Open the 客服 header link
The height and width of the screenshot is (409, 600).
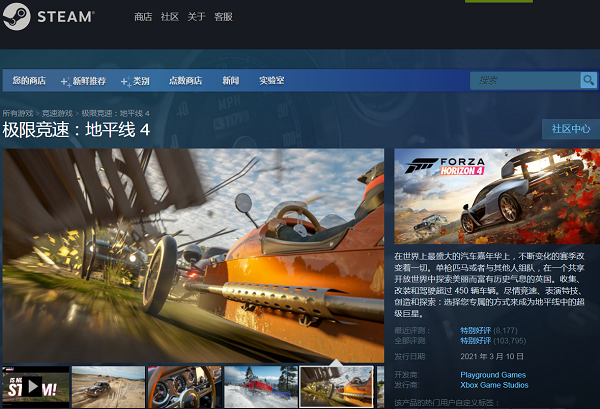click(223, 17)
